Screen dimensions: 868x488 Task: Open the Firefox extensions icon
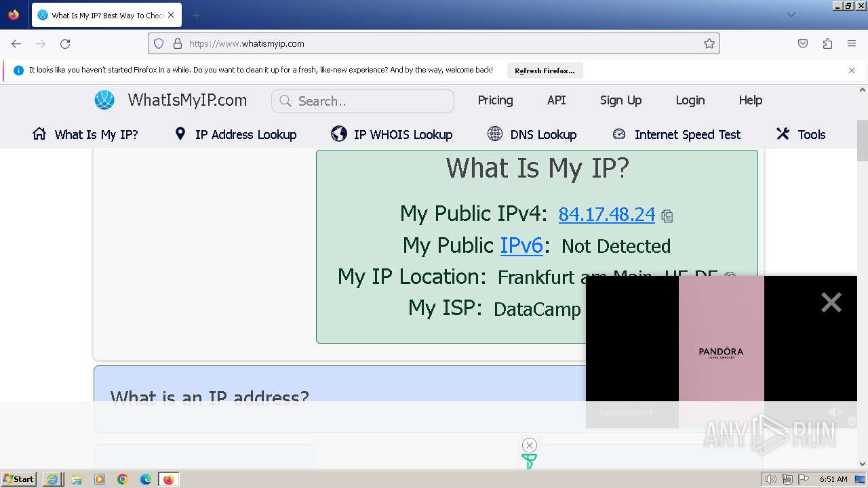(x=827, y=43)
